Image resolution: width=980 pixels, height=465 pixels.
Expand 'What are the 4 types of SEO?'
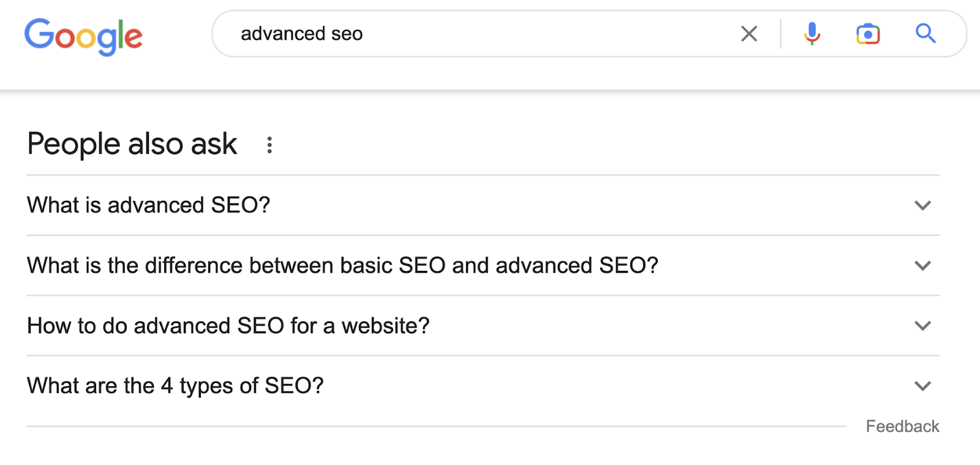(x=922, y=385)
